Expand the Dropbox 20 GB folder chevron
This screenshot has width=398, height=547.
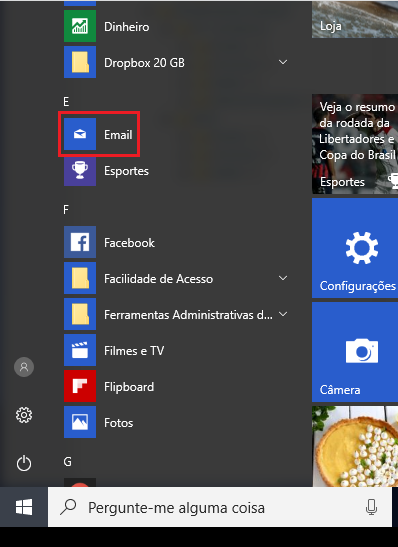(x=283, y=62)
